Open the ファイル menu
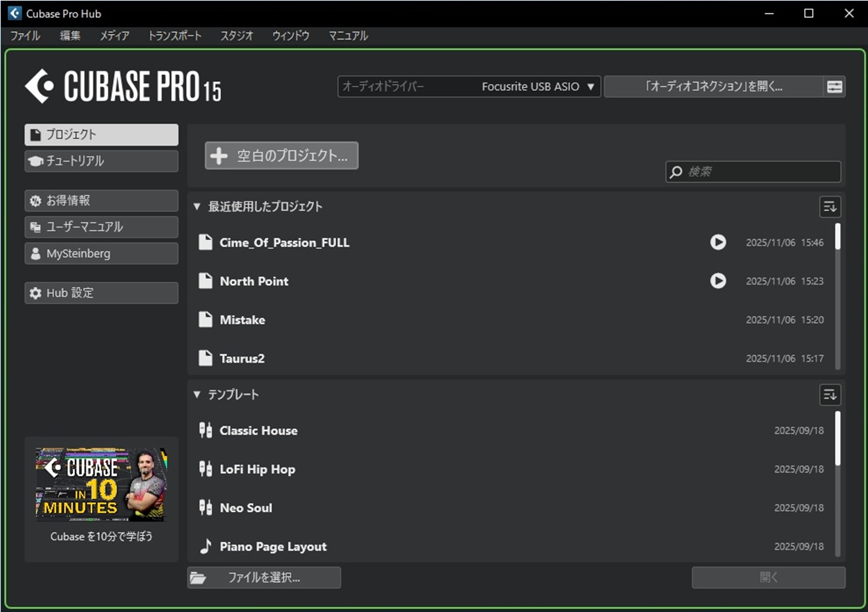Screen dimensions: 868x612 click(x=25, y=36)
